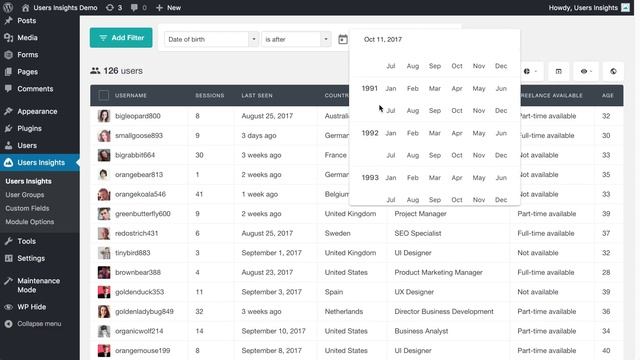Sort by the Username column header

coord(131,96)
